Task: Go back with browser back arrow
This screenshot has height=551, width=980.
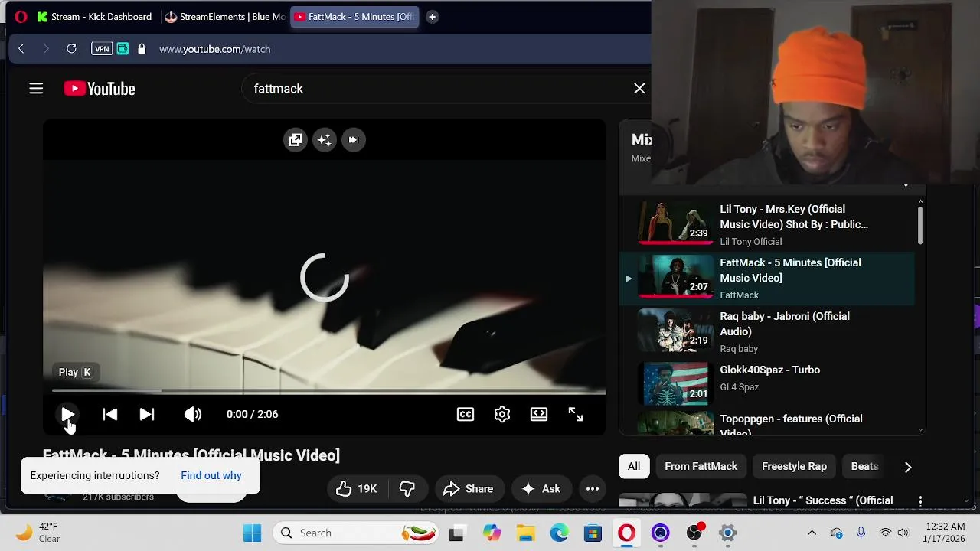Action: point(21,49)
